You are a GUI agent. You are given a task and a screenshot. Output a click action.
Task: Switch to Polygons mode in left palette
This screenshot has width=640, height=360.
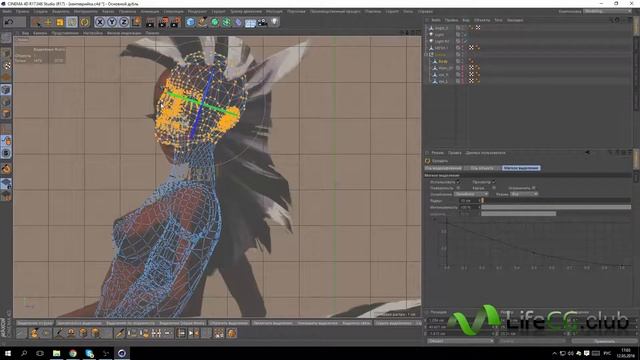(6, 114)
